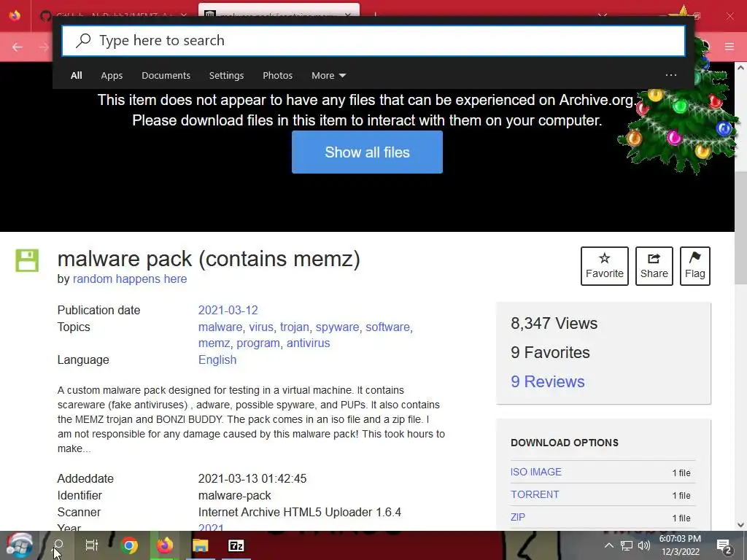Click the scrollbar down arrow
Screen dimensions: 747x560
pos(740,525)
